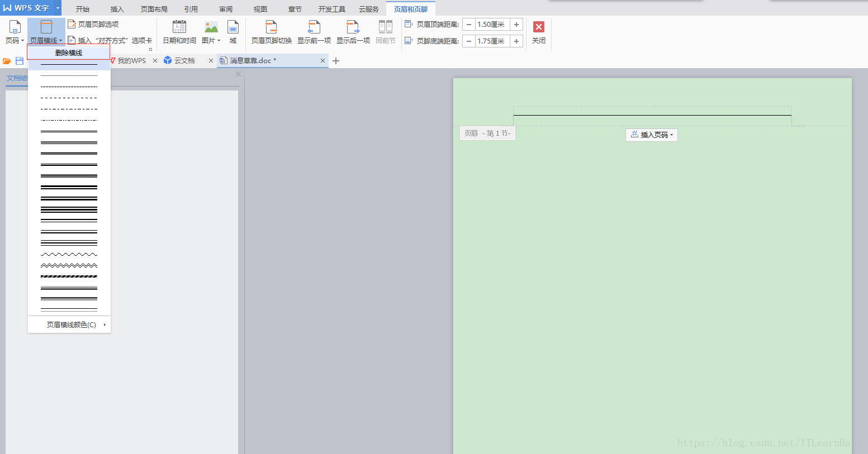868x454 pixels.
Task: Click 页眉页脚切换 switch icon
Action: click(x=272, y=27)
